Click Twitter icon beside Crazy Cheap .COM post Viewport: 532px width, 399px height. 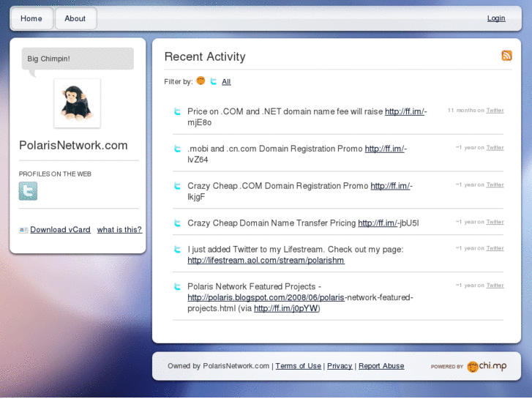(177, 186)
